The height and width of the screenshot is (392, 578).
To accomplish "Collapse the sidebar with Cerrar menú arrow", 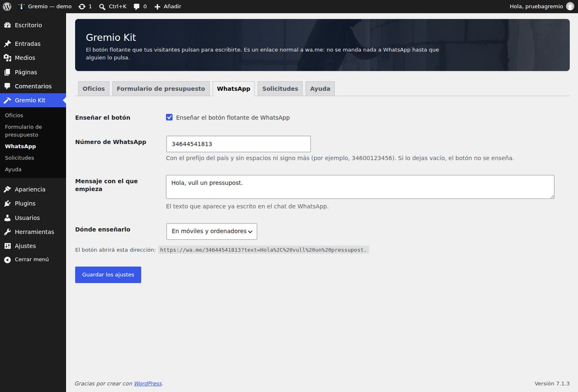I will point(7,259).
